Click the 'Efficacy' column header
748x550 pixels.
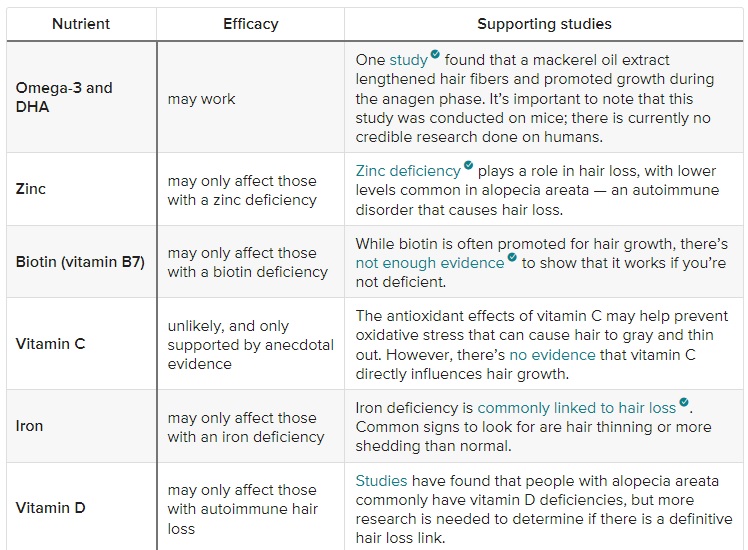click(250, 24)
